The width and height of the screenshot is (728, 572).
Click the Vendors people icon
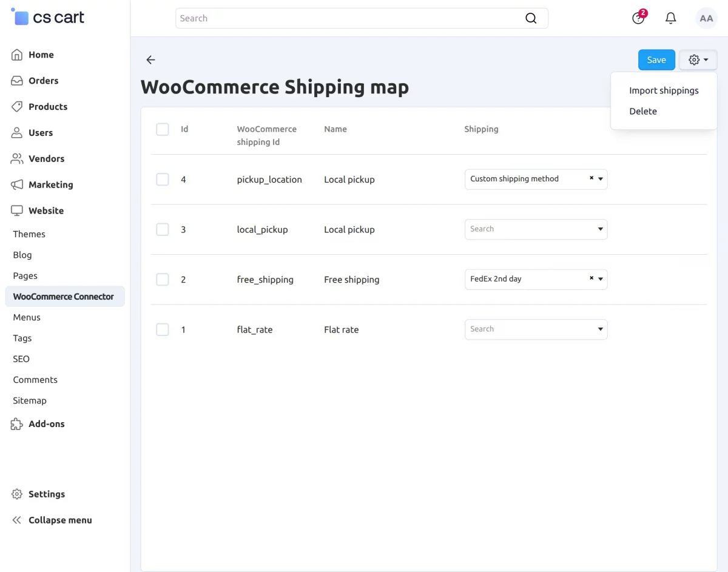[17, 159]
